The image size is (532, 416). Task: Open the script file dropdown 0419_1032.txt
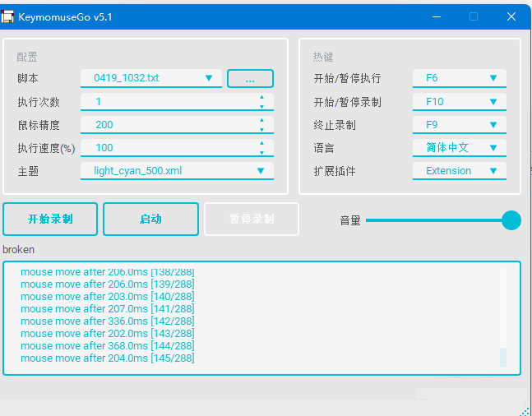point(151,78)
